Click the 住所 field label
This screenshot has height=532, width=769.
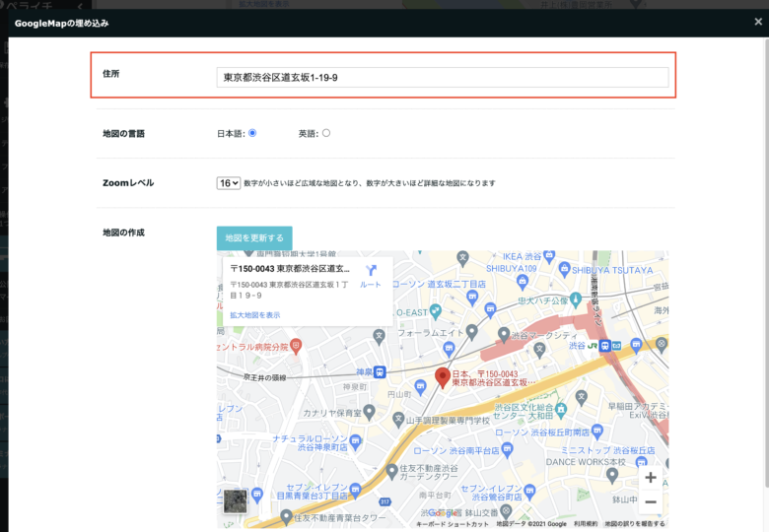[x=110, y=74]
